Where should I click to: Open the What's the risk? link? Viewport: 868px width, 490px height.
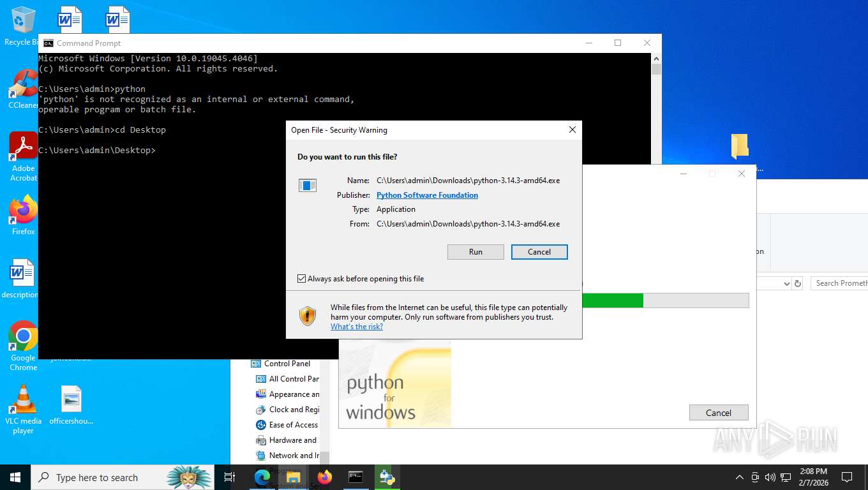[357, 327]
